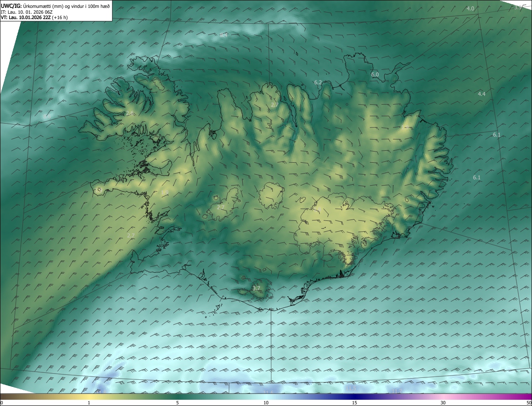Click the 2.6 value label over Westfjords
This screenshot has width=532, height=406.
click(130, 113)
